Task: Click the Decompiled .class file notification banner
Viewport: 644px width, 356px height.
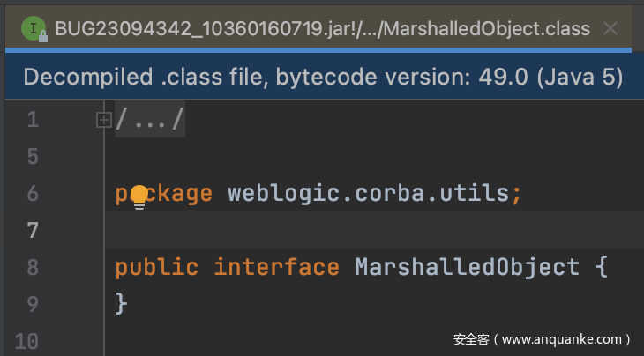Action: [325, 77]
